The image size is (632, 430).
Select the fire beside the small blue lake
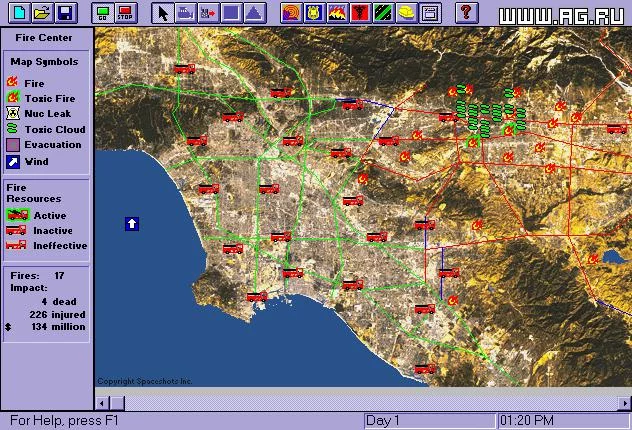[592, 258]
